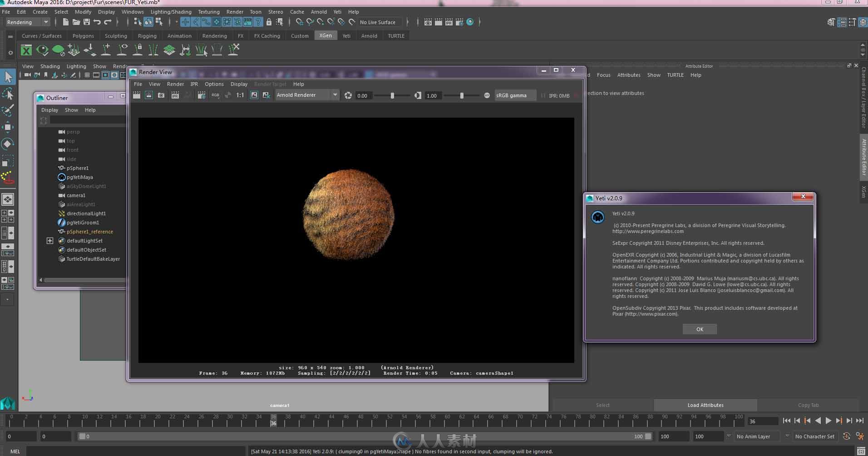Toggle the select by object type icon
The height and width of the screenshot is (456, 868).
pyautogui.click(x=148, y=22)
